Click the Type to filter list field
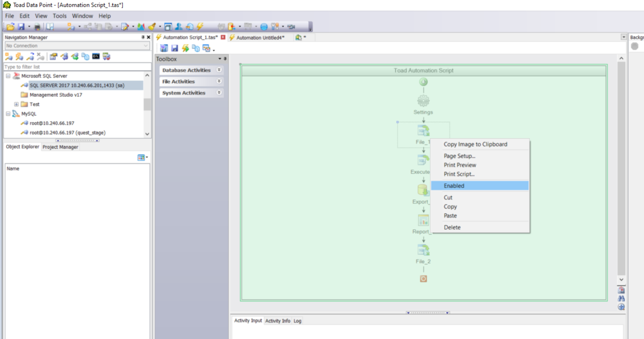The image size is (644, 339). pyautogui.click(x=77, y=67)
